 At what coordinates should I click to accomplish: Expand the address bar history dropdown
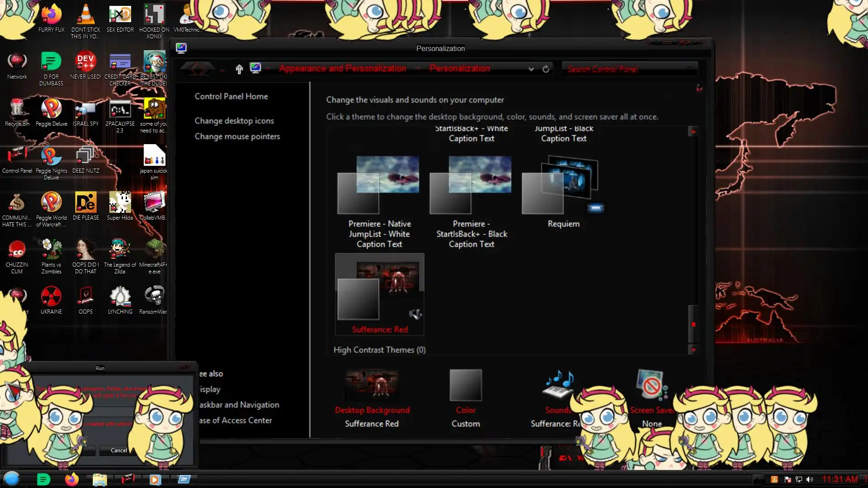tap(531, 69)
